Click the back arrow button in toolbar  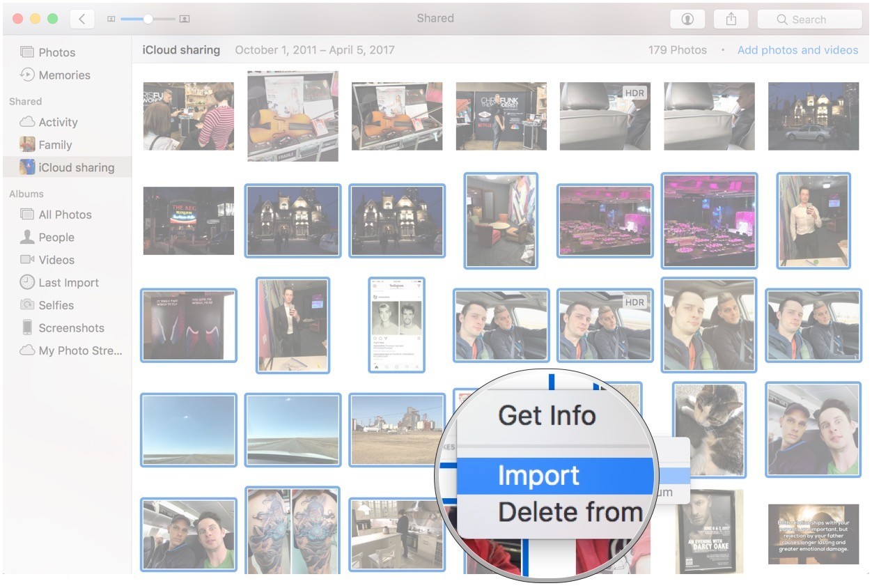(x=82, y=19)
